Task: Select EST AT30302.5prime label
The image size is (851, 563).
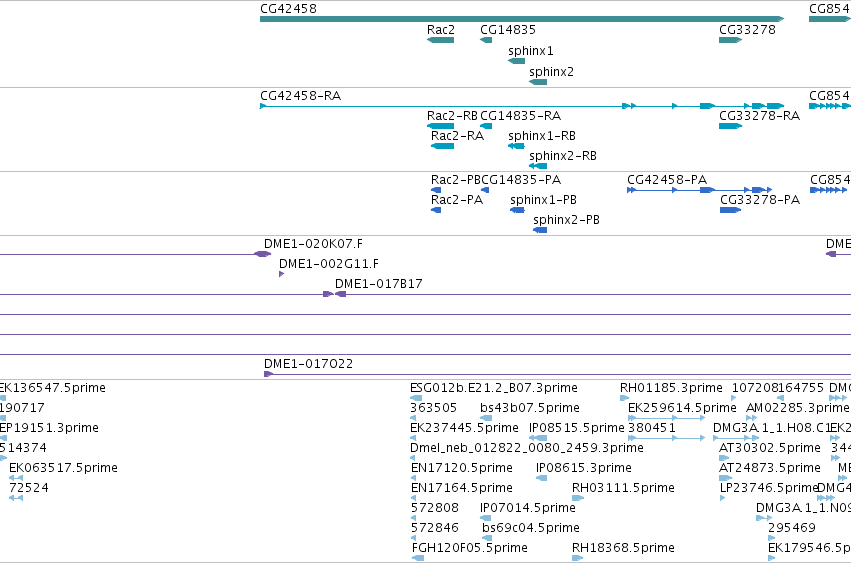Action: click(770, 448)
